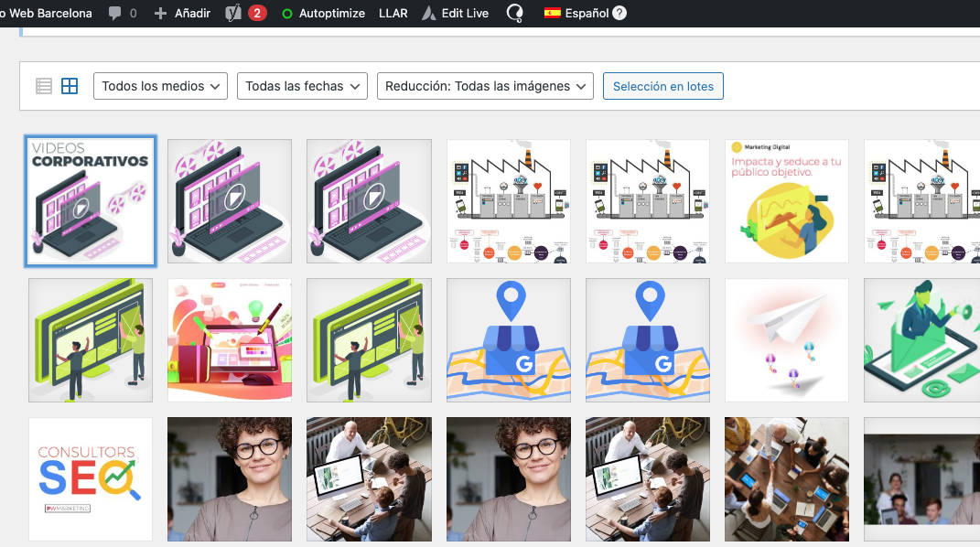Image resolution: width=980 pixels, height=547 pixels.
Task: Click the Añadir plus icon
Action: coord(160,13)
